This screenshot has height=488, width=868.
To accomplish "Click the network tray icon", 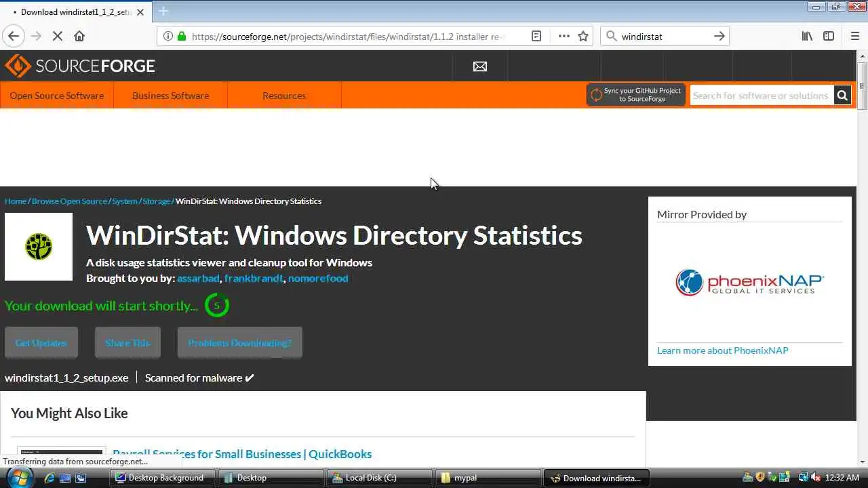I will pyautogui.click(x=803, y=478).
